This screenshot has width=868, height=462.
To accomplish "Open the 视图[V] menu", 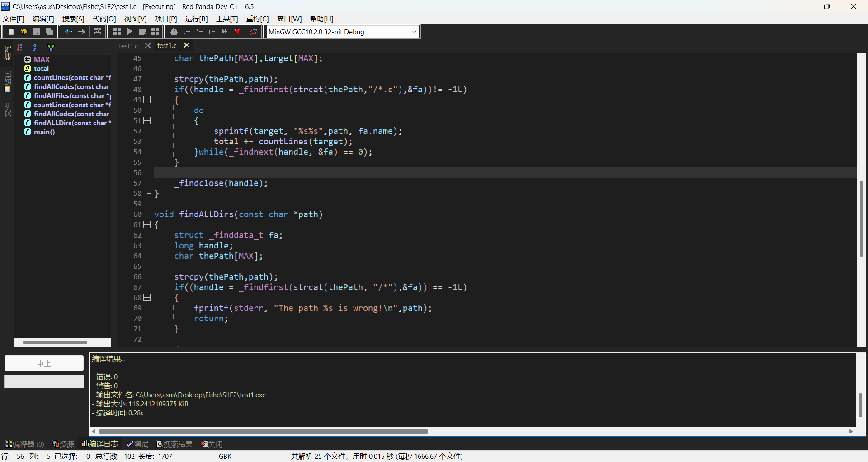I will pos(136,19).
